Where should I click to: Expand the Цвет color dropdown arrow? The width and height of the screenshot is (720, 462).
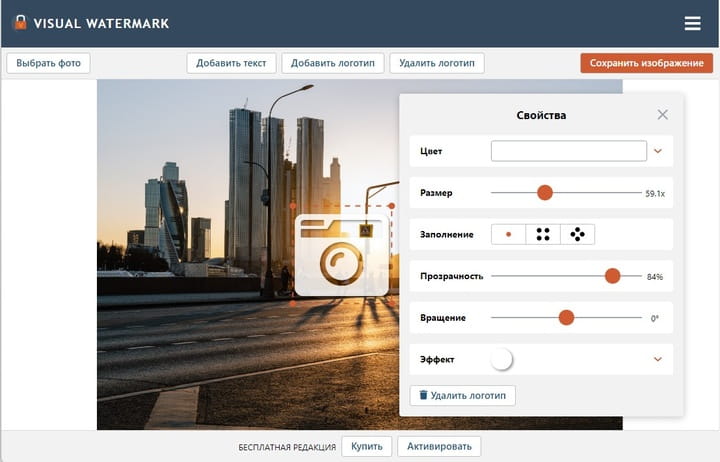[658, 151]
